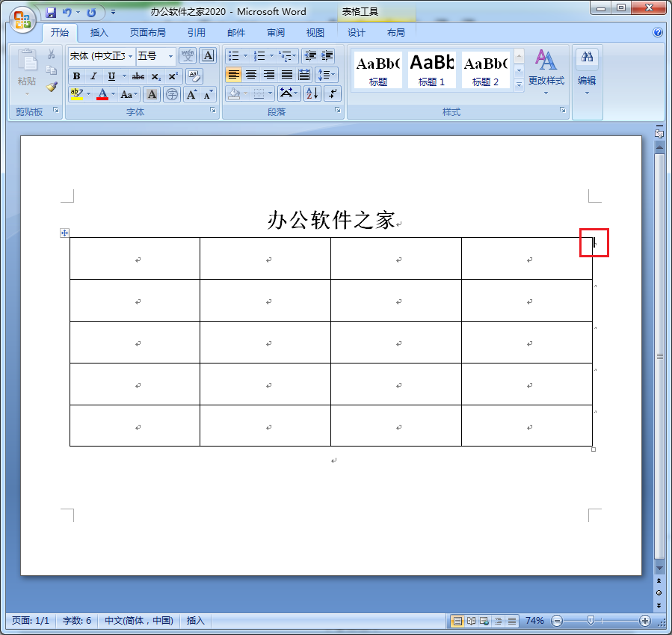The height and width of the screenshot is (635, 672).
Task: Switch to the 插入 (Insert) tab
Action: pos(99,33)
